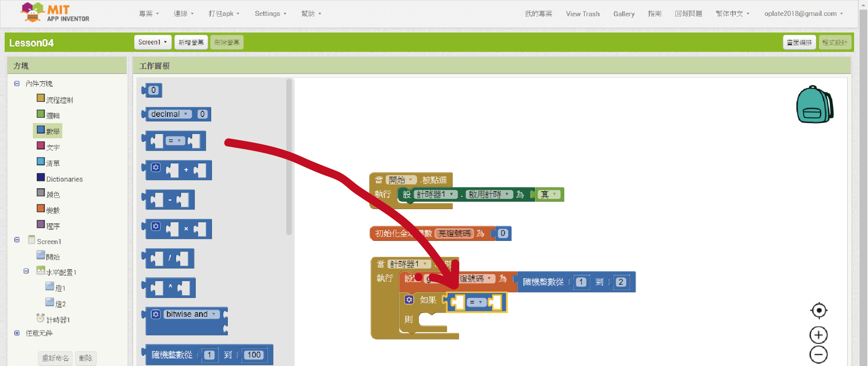
Task: Select the Screen1 component in tree
Action: (45, 241)
